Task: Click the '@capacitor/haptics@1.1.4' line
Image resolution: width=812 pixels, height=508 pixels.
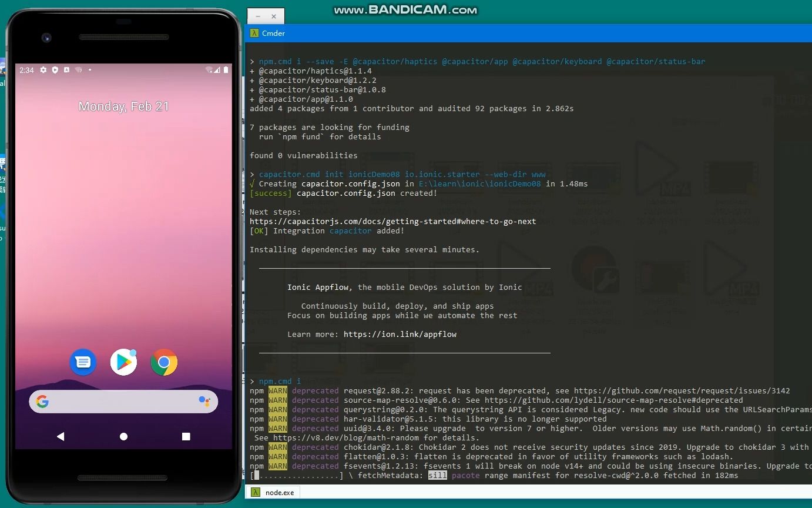Action: click(310, 71)
